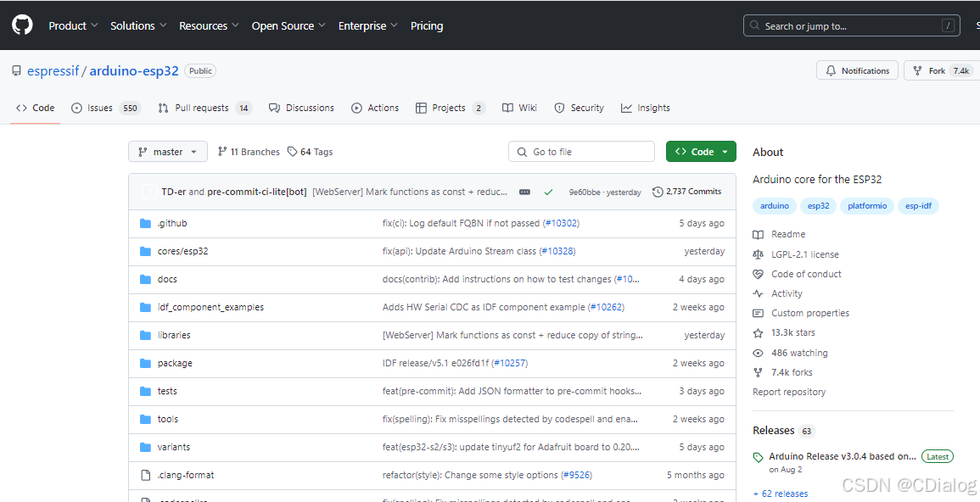Switch to the Issues tab
The image size is (980, 502).
[106, 108]
